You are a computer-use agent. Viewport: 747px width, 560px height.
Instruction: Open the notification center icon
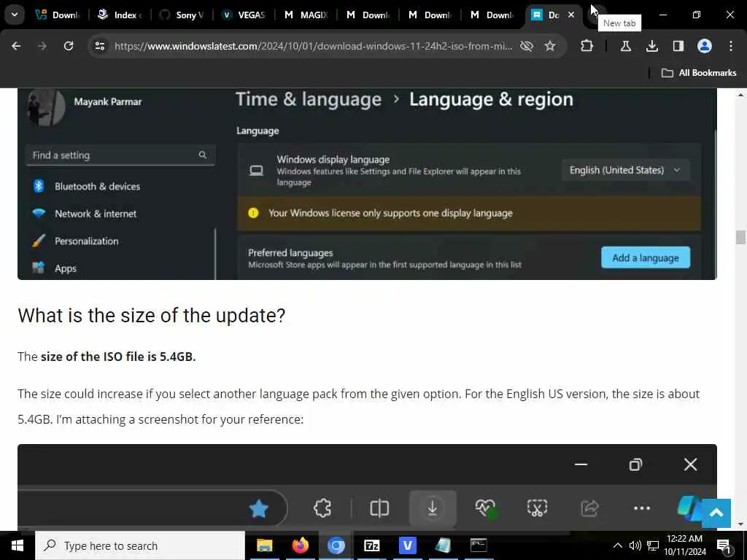pyautogui.click(x=724, y=545)
